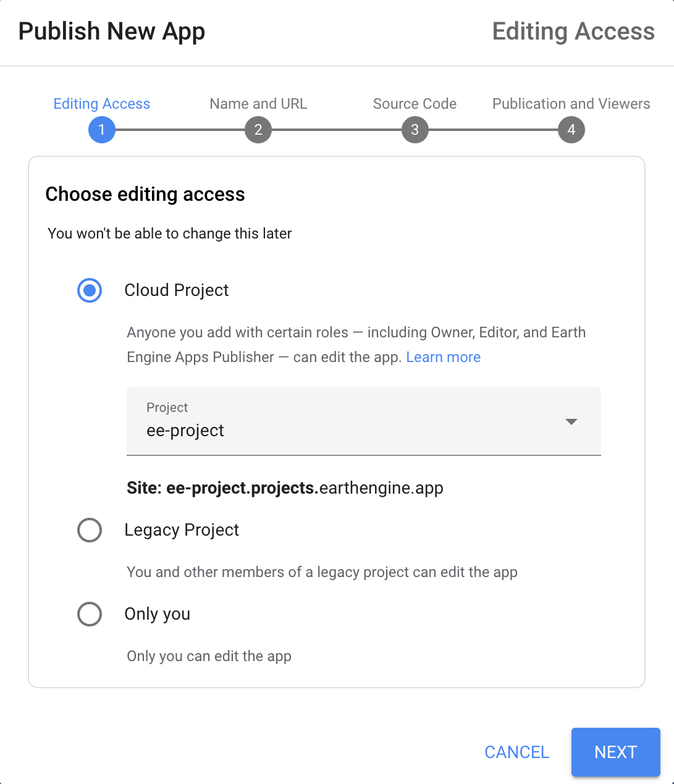Go to the Source Code step
Screen dimensions: 674x784
coord(415,104)
